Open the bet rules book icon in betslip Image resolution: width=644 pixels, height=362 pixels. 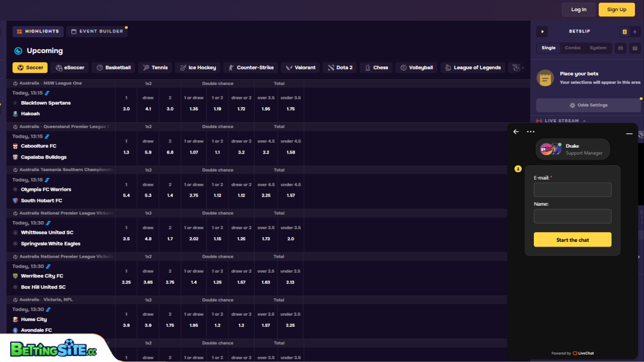[x=620, y=48]
